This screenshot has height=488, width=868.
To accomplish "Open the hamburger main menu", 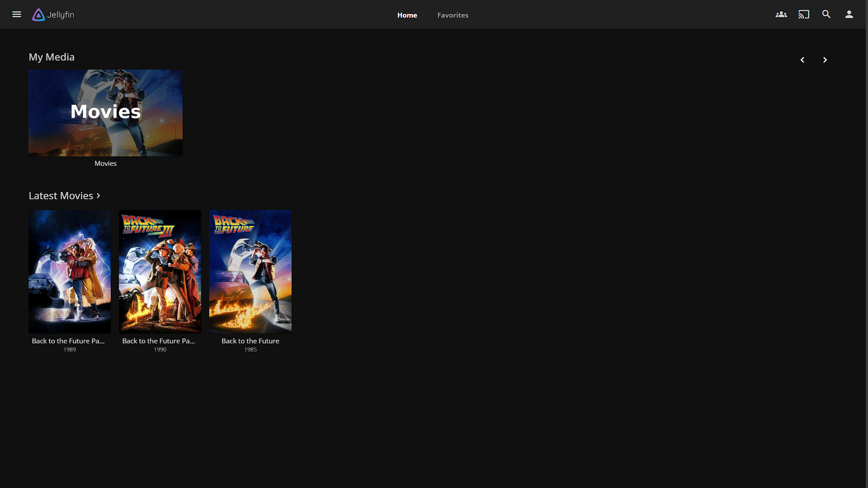I will coord(17,14).
